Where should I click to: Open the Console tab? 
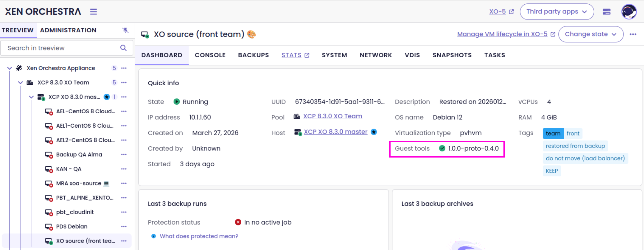tap(210, 55)
